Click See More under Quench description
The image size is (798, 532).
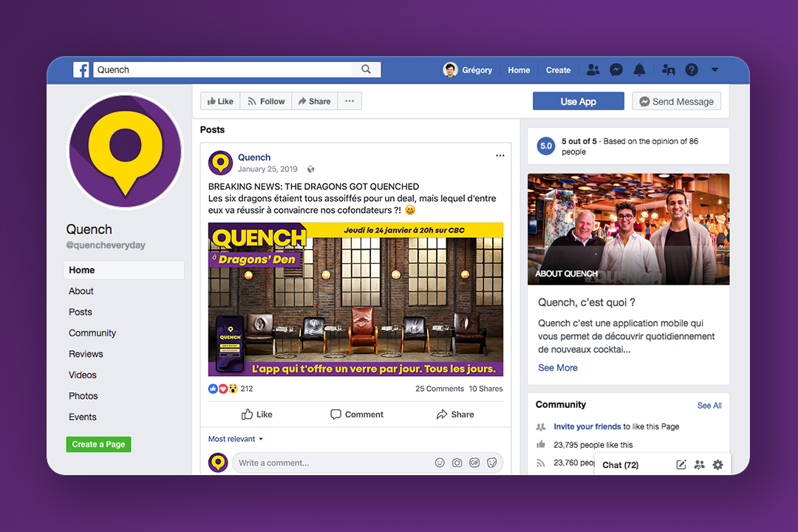558,367
